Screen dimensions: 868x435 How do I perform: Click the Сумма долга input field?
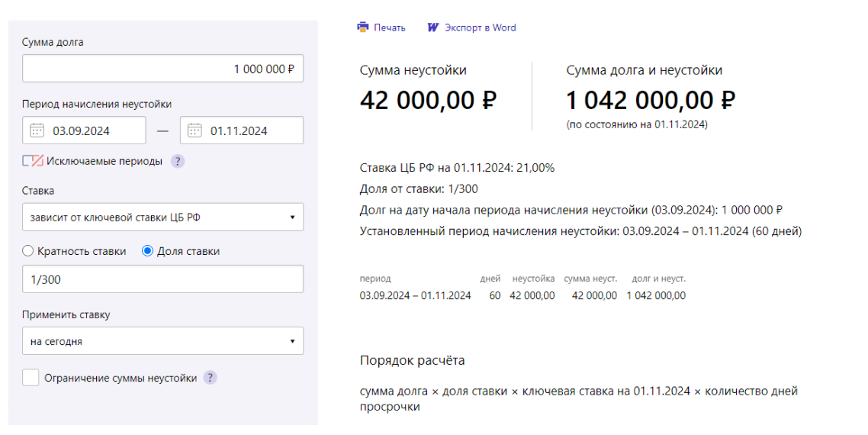pyautogui.click(x=162, y=68)
